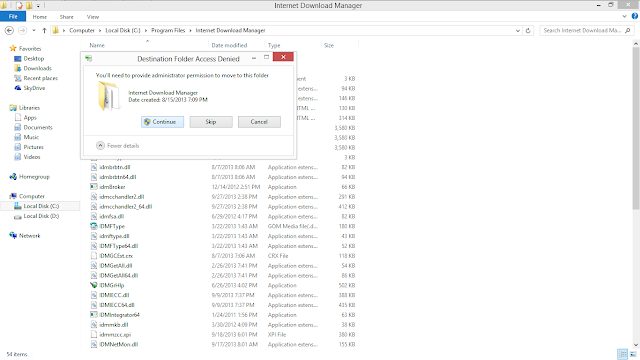The image size is (640, 360).
Task: Click the search magnifier icon
Action: pos(628,30)
